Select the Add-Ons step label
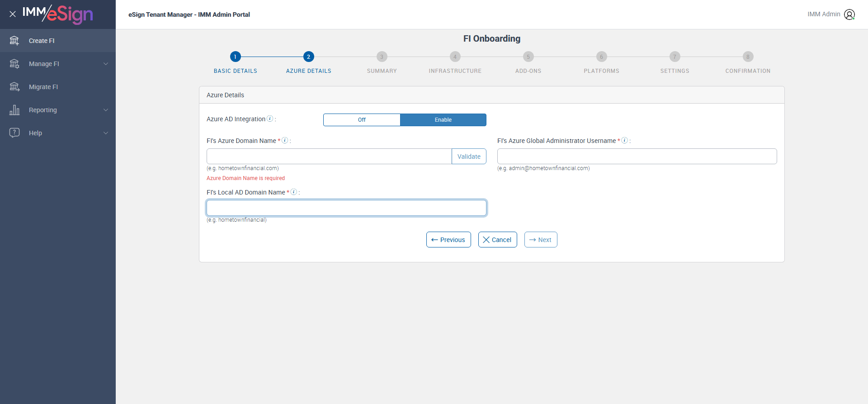The image size is (868, 404). (528, 71)
